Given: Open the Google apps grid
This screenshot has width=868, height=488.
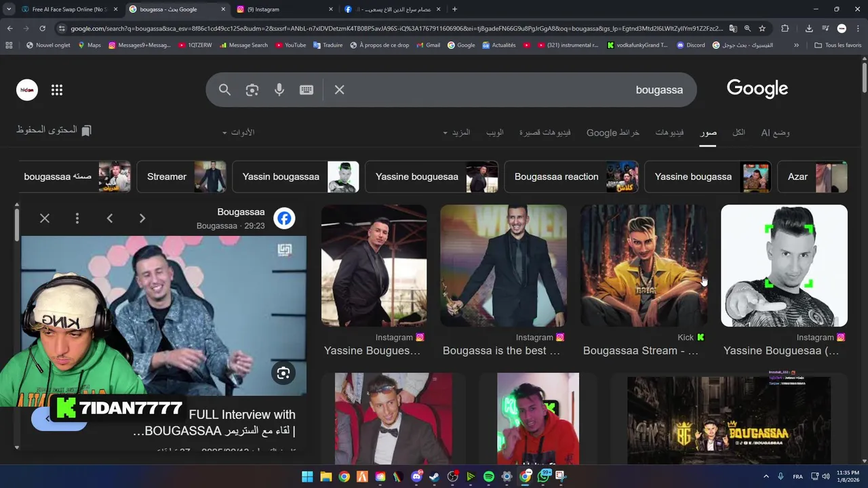Looking at the screenshot, I should (x=57, y=89).
